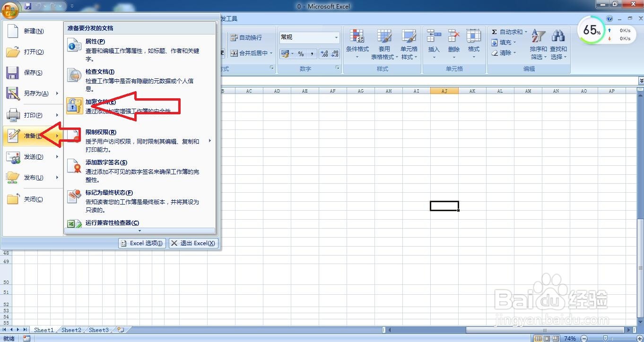Choose 打开(O) in the Office menu
Viewport: 644px width, 342px height.
click(x=32, y=52)
